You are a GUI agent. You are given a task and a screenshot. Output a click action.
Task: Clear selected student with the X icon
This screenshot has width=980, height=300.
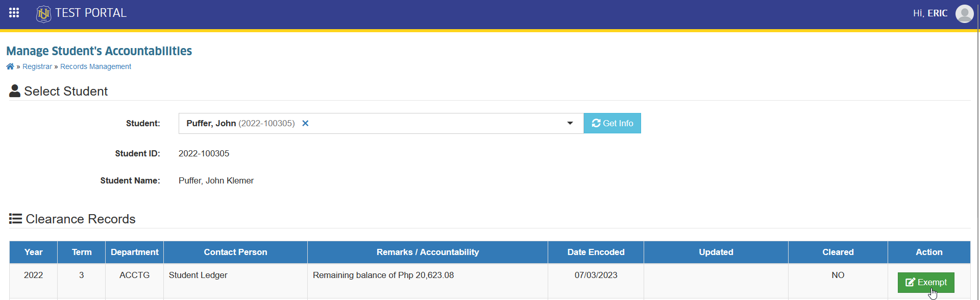305,123
